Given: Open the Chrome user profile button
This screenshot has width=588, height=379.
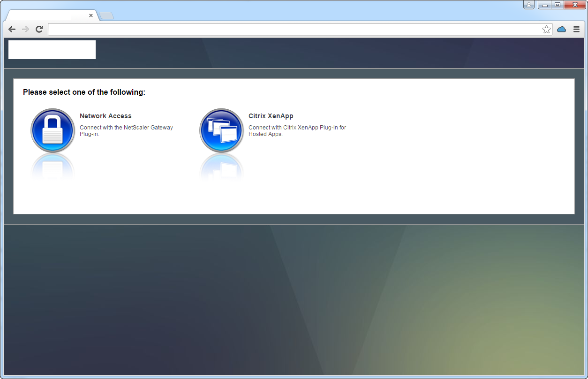Looking at the screenshot, I should (529, 5).
